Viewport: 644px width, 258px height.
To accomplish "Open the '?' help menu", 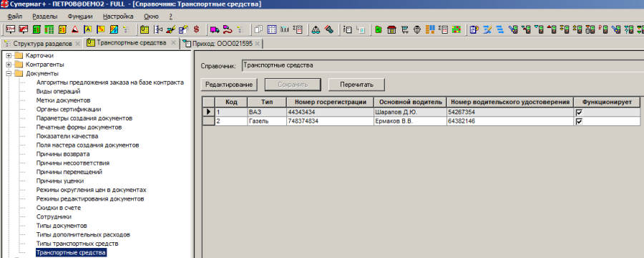I will pos(170,16).
